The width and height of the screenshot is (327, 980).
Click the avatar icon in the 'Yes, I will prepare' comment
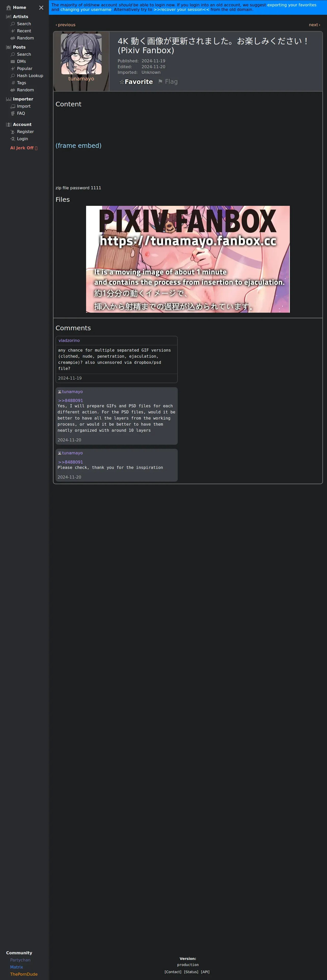click(x=59, y=392)
